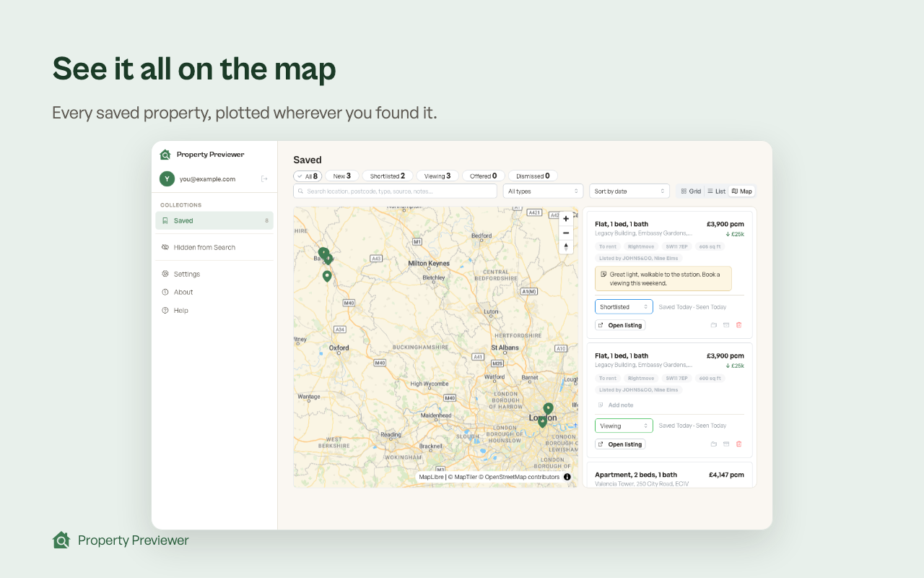Switch to List view
The height and width of the screenshot is (578, 924).
(716, 191)
